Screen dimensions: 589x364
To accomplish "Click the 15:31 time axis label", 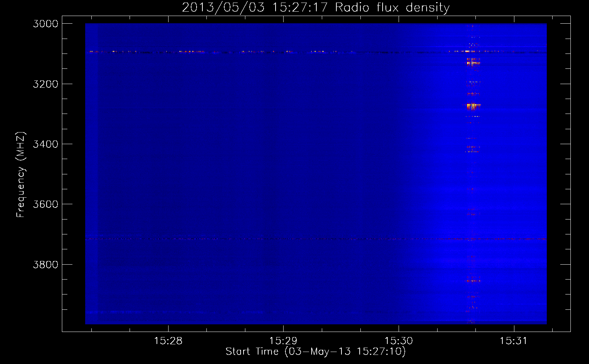I will pos(514,341).
